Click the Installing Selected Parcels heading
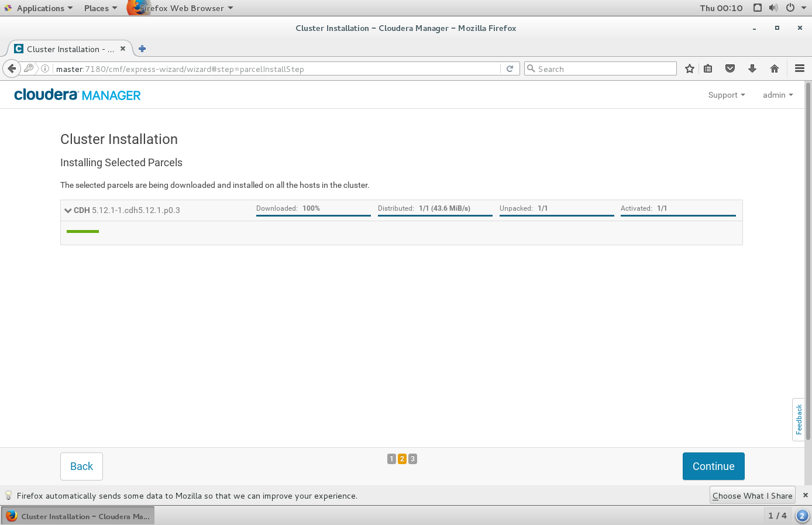Image resolution: width=812 pixels, height=525 pixels. click(121, 163)
